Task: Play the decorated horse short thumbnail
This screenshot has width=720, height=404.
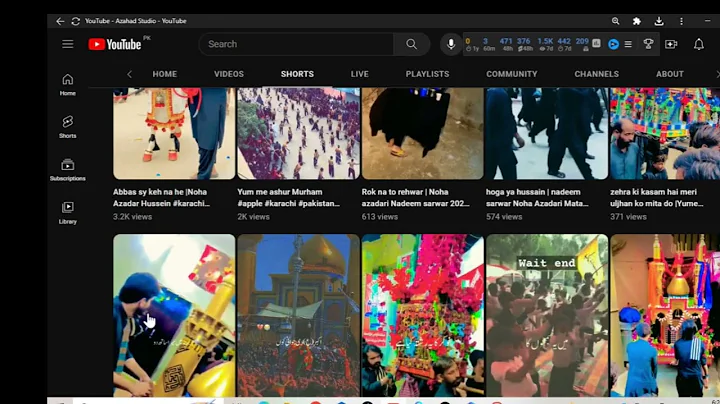Action: click(x=174, y=133)
